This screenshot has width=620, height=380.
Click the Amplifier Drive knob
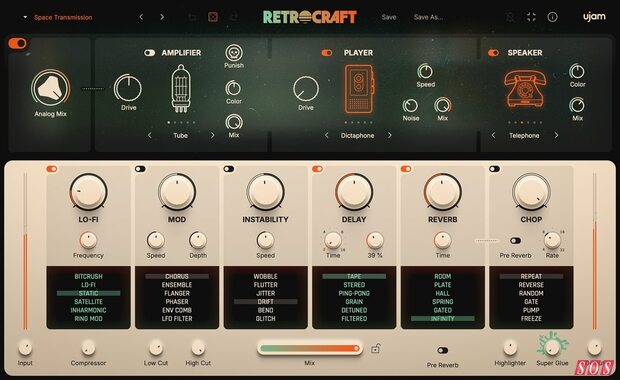pos(128,88)
